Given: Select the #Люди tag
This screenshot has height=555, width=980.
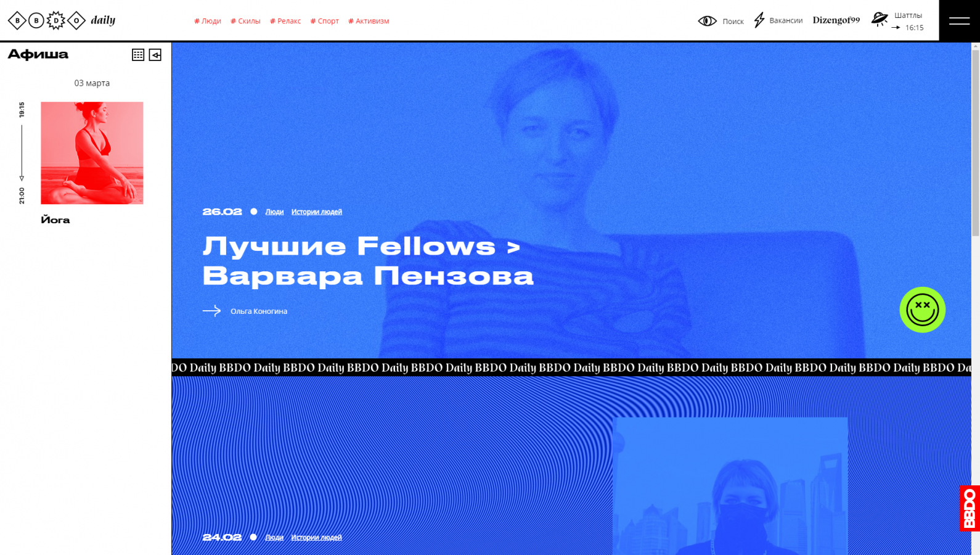Looking at the screenshot, I should click(208, 21).
